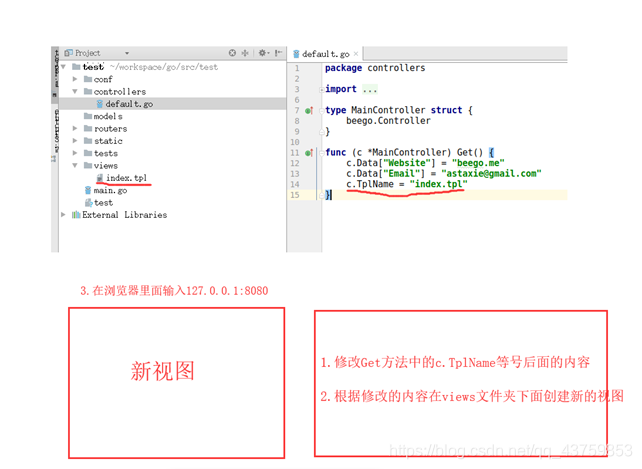Screen dimensions: 642x469
Task: Select the models folder
Action: (108, 116)
